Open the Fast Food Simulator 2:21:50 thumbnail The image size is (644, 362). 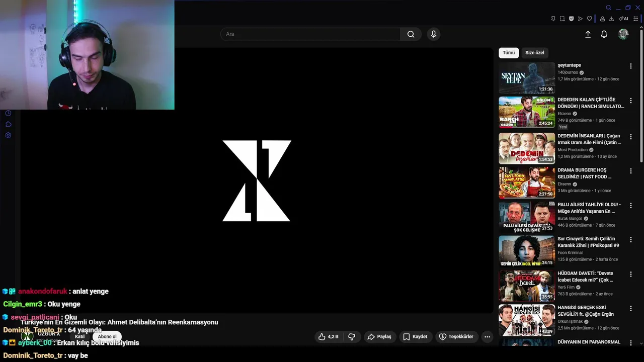pyautogui.click(x=527, y=183)
